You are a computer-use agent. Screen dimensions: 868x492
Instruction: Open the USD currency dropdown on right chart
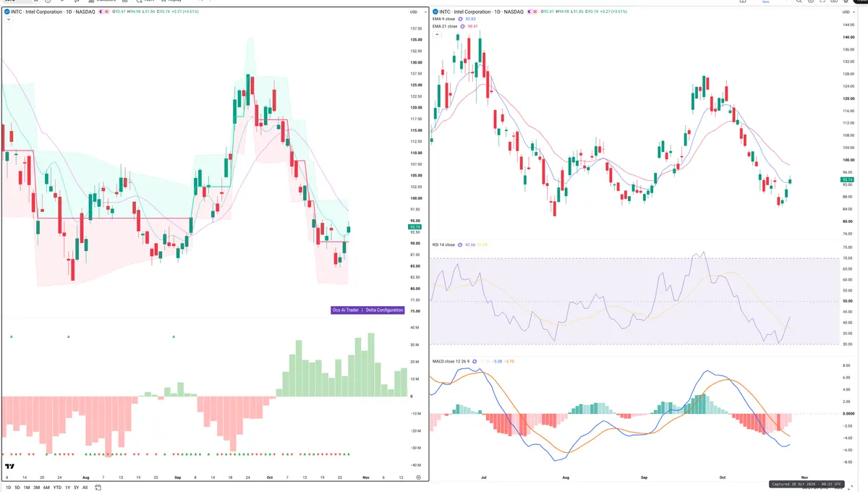coord(848,12)
